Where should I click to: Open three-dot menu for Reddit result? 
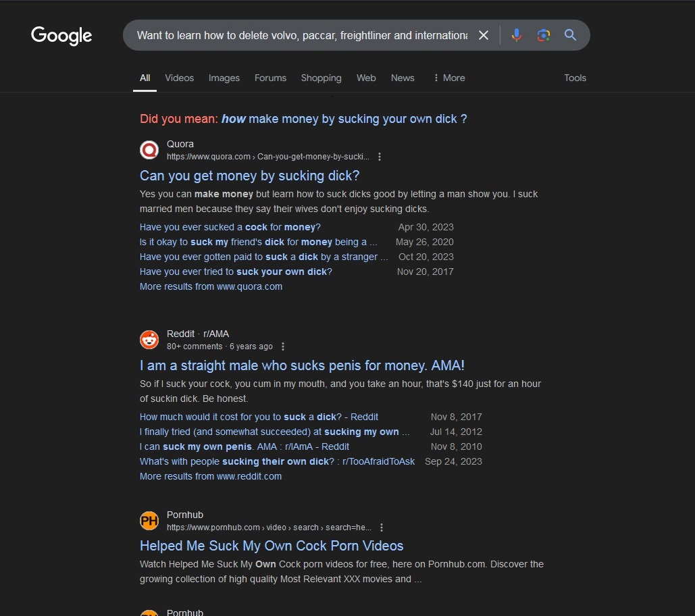tap(283, 346)
